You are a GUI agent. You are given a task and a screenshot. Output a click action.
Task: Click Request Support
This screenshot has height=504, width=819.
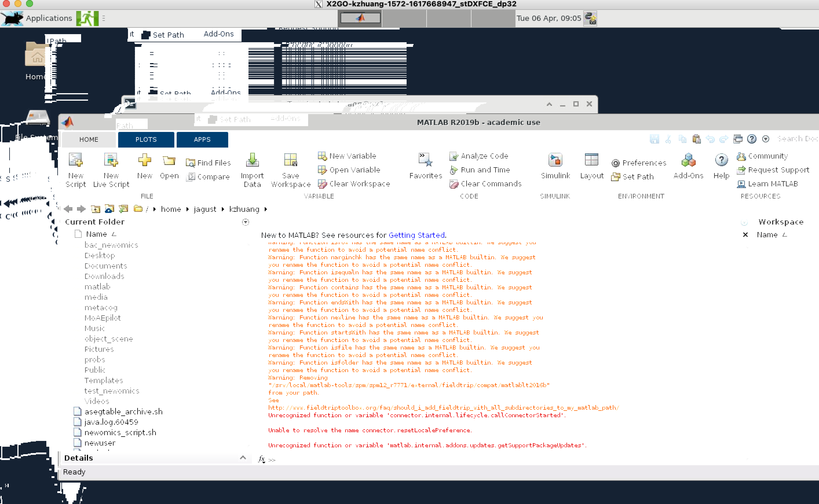click(773, 170)
